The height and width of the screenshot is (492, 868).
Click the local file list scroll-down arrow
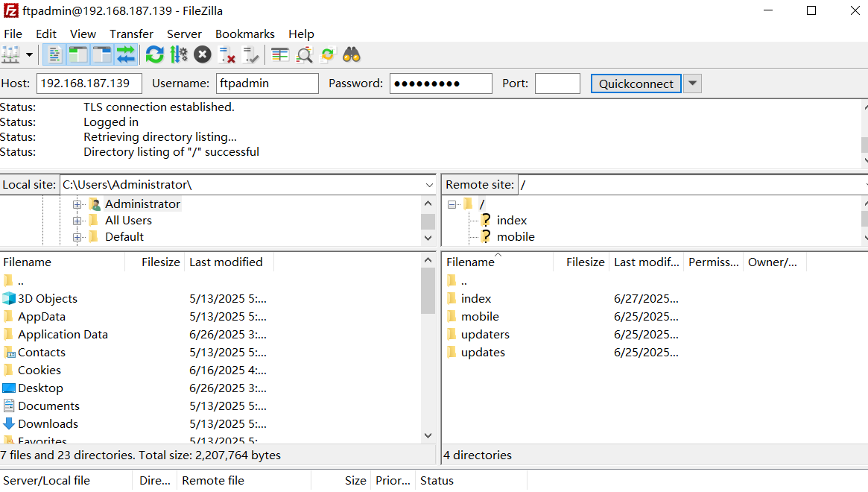tap(428, 435)
